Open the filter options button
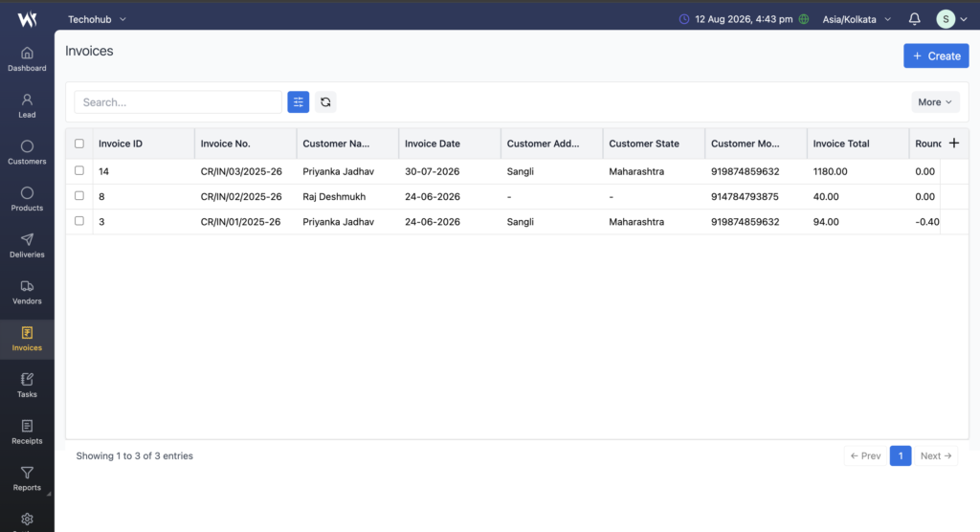 tap(299, 101)
